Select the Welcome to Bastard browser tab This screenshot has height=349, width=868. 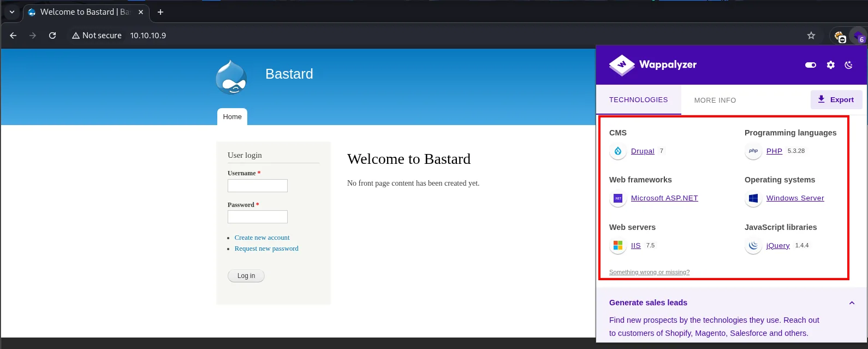point(86,12)
